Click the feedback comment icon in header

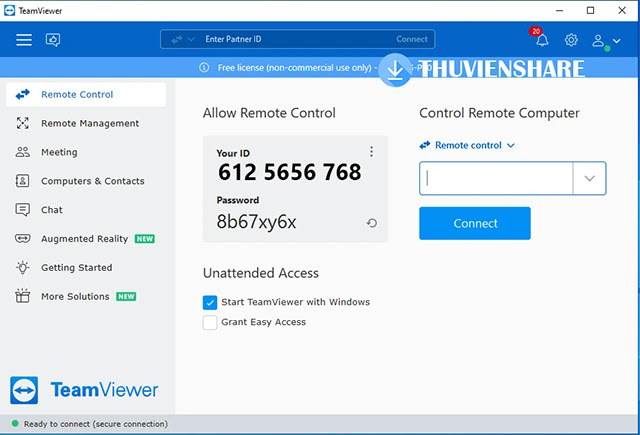pos(53,40)
